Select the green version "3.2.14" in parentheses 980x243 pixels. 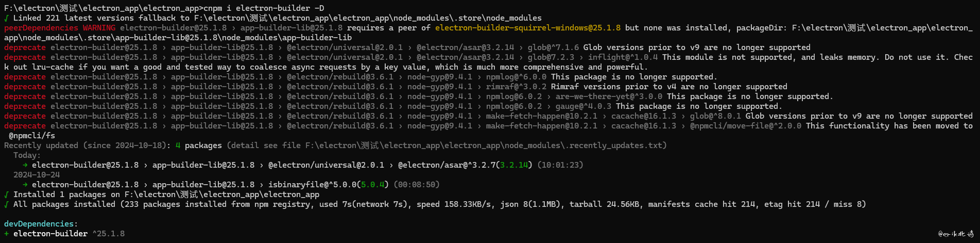point(514,165)
